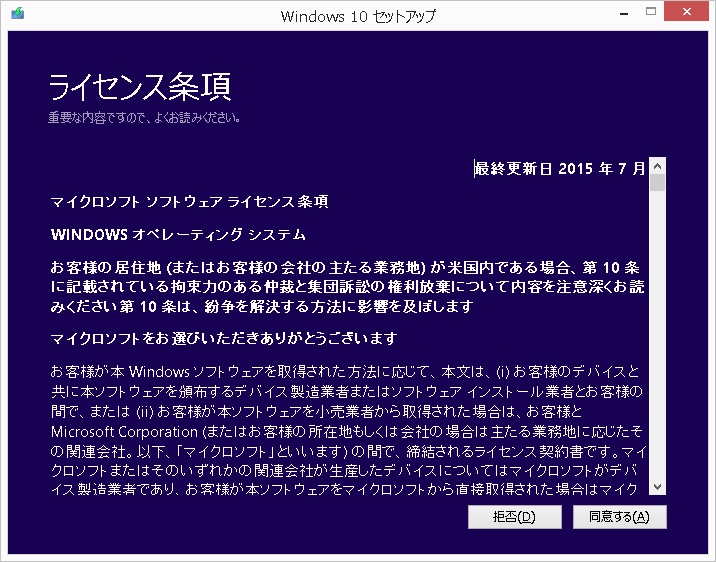Click the マイクロソフトをお選びいただきありがとうございます line
716x562 pixels.
224,338
